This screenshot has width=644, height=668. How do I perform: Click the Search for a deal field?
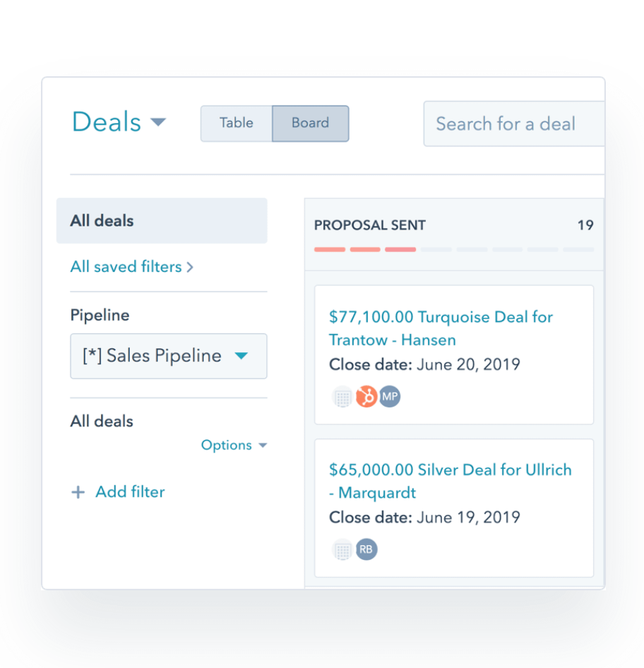point(514,124)
